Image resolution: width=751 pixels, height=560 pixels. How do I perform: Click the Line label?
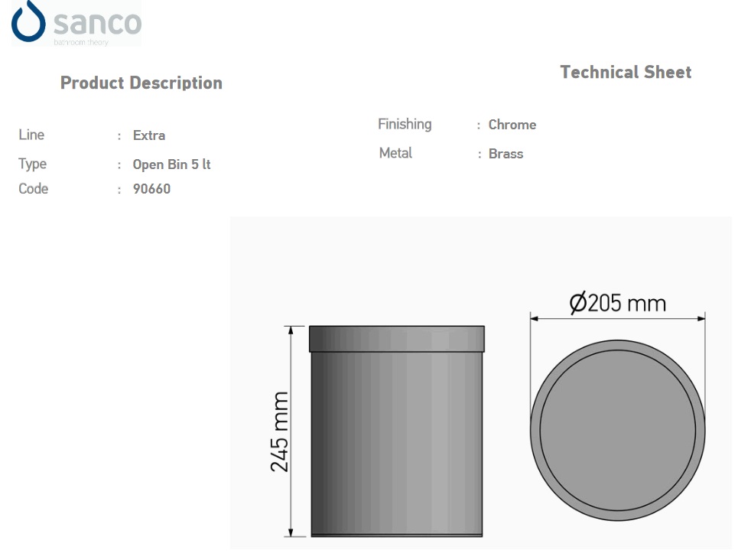[31, 135]
